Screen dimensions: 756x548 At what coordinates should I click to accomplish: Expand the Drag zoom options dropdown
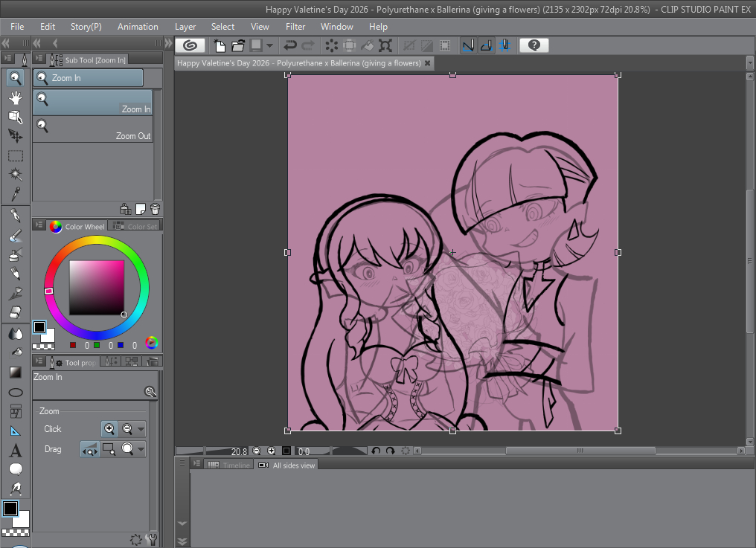(141, 449)
